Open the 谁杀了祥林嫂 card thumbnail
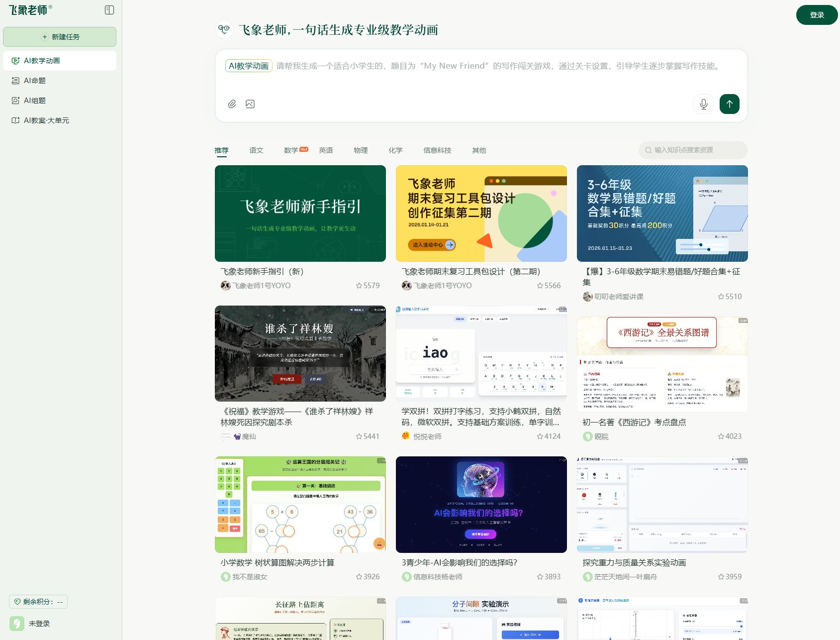 [300, 353]
